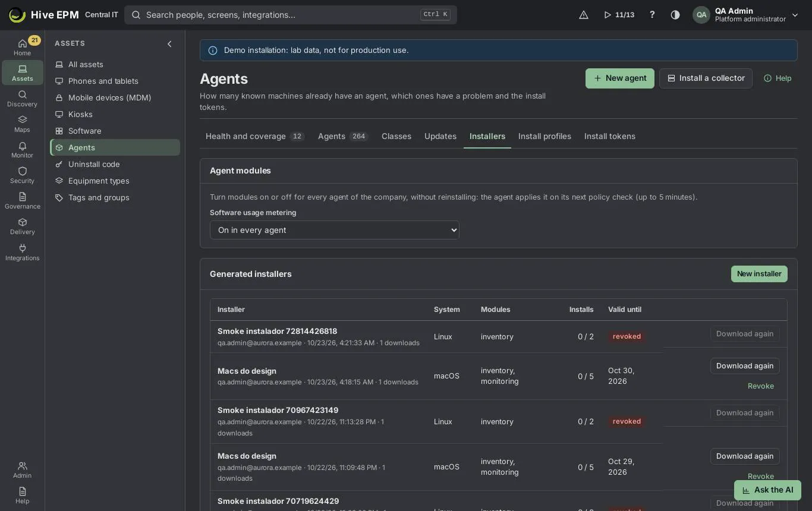Open Monitor in the left rail
Viewport: 812px width, 511px height.
coord(22,149)
